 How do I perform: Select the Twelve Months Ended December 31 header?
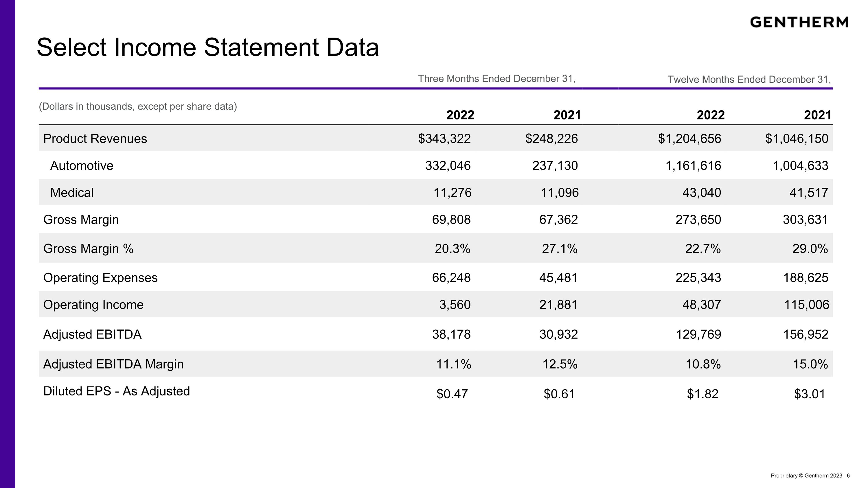pos(749,80)
